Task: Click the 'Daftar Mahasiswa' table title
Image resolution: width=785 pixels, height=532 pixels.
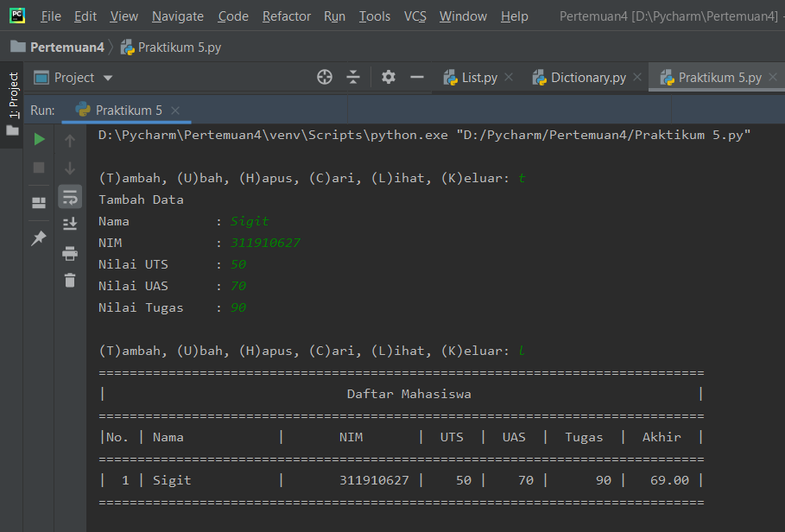Action: (x=409, y=394)
